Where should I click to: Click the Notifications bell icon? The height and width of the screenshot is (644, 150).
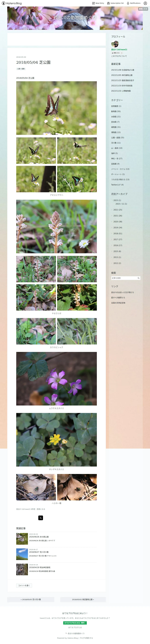tap(128, 3)
